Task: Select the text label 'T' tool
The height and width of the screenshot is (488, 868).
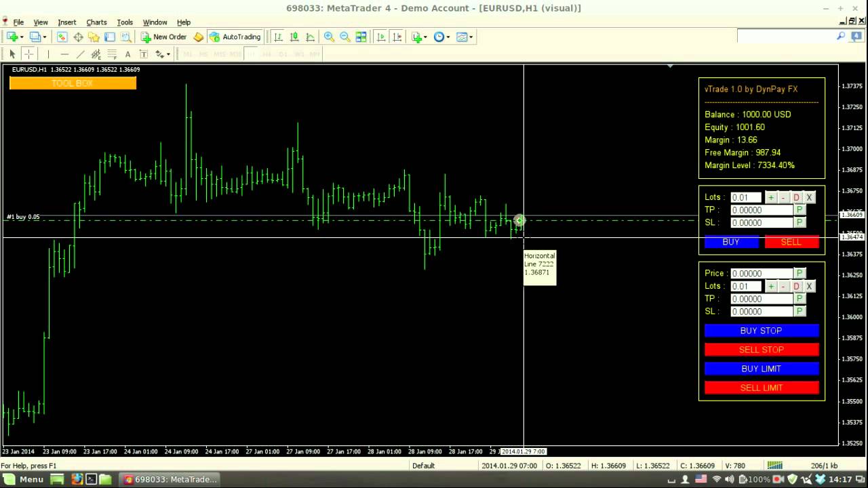Action: click(x=144, y=54)
